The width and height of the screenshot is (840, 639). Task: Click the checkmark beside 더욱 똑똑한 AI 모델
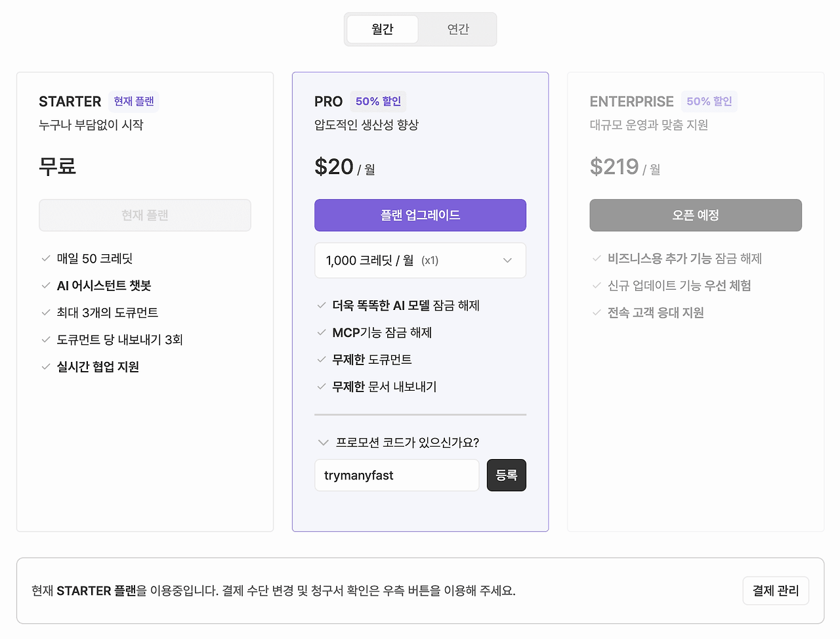322,305
